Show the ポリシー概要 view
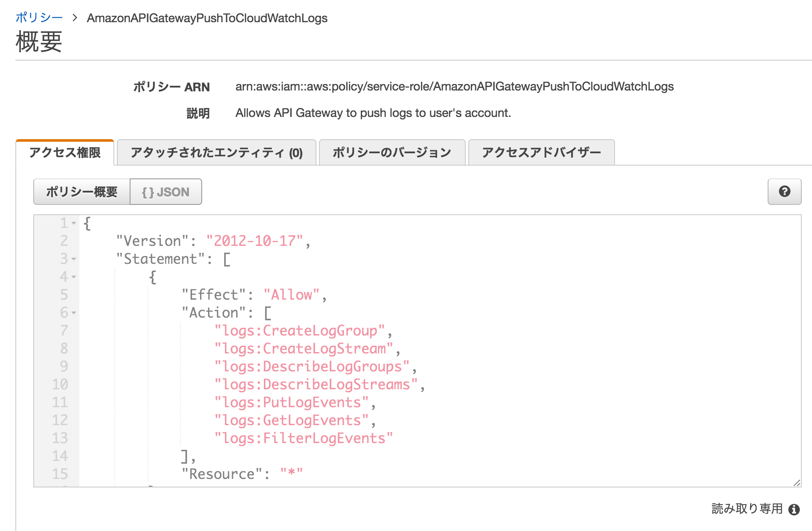 pos(81,192)
